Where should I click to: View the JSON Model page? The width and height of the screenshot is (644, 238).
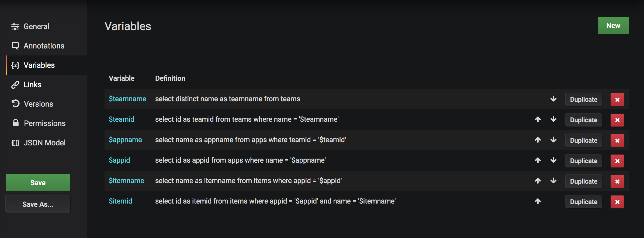click(44, 143)
